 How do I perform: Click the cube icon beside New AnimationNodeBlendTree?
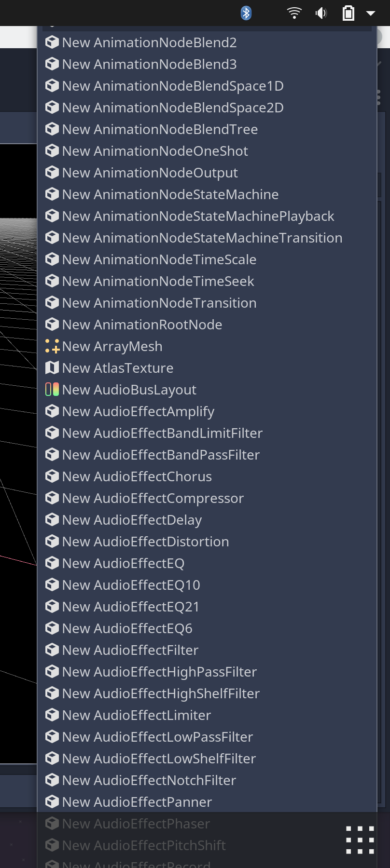click(52, 129)
